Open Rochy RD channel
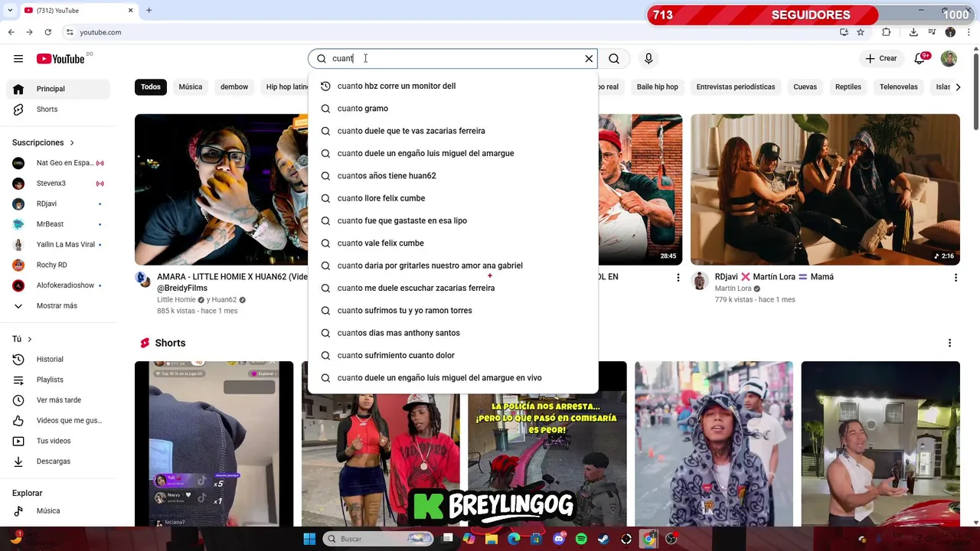 pyautogui.click(x=58, y=265)
